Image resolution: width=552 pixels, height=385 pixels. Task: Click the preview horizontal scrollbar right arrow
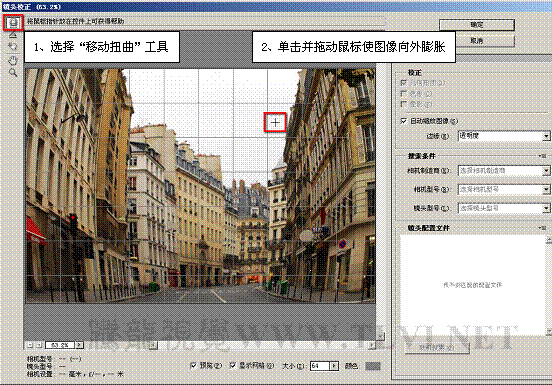(x=371, y=346)
